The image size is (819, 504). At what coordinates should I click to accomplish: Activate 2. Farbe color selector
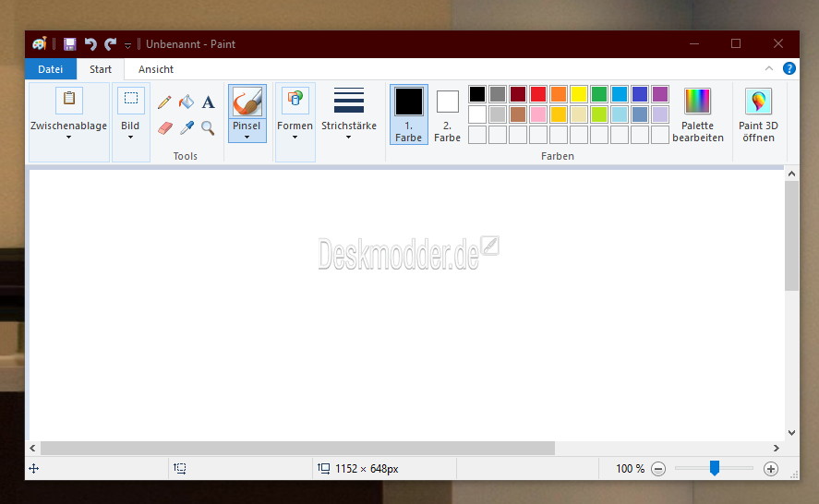[x=448, y=114]
